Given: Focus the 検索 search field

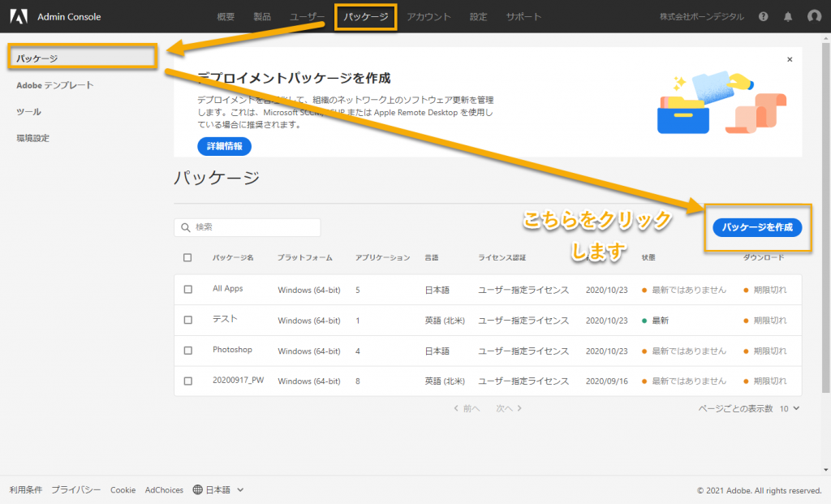Looking at the screenshot, I should click(x=247, y=227).
